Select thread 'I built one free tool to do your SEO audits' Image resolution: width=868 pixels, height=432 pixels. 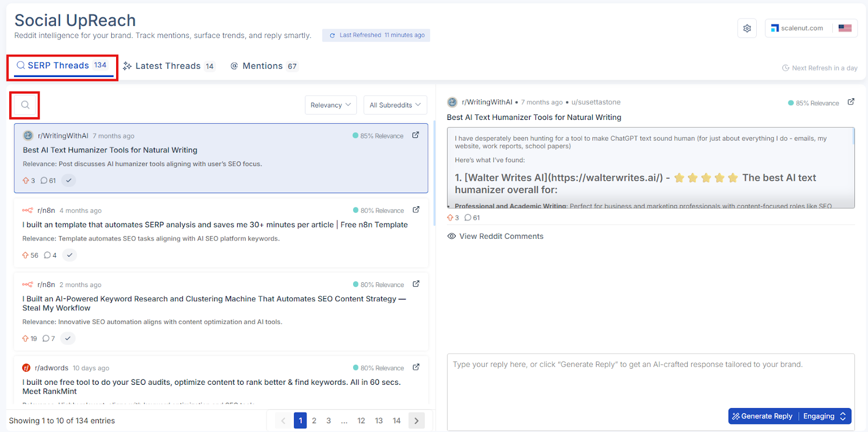[x=221, y=380]
